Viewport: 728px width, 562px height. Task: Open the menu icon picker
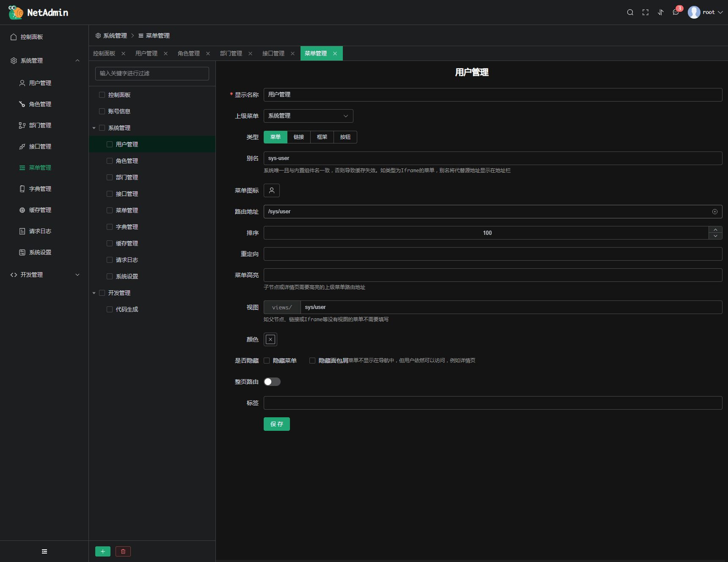coord(271,190)
